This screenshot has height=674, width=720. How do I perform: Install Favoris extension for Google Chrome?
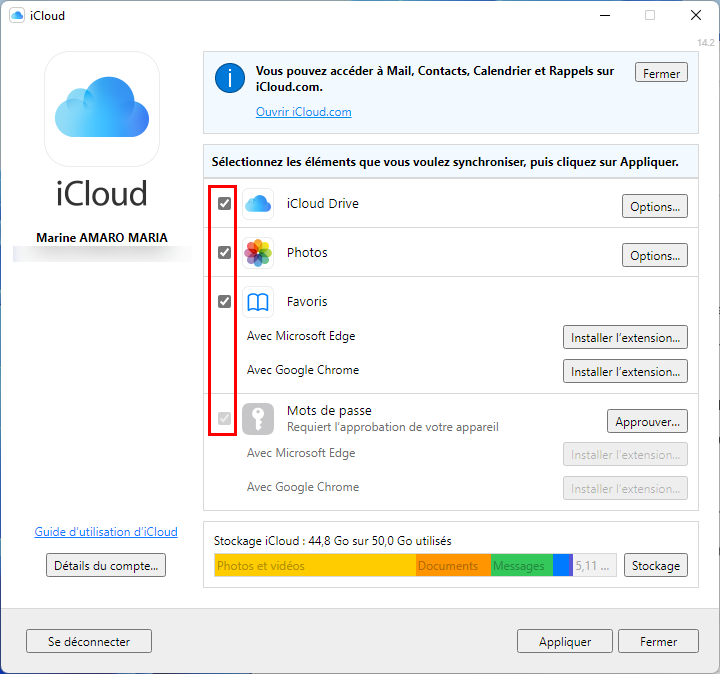click(x=625, y=371)
